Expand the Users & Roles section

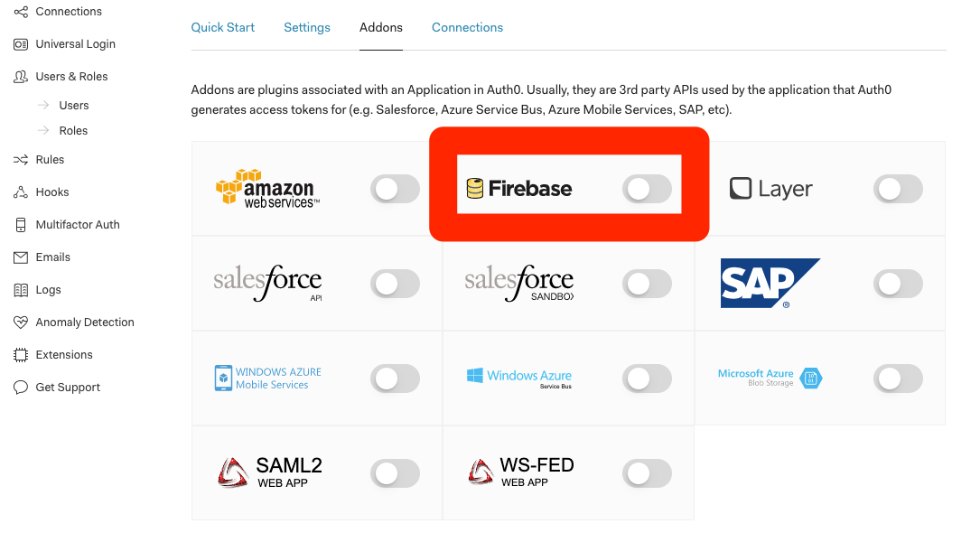coord(71,76)
